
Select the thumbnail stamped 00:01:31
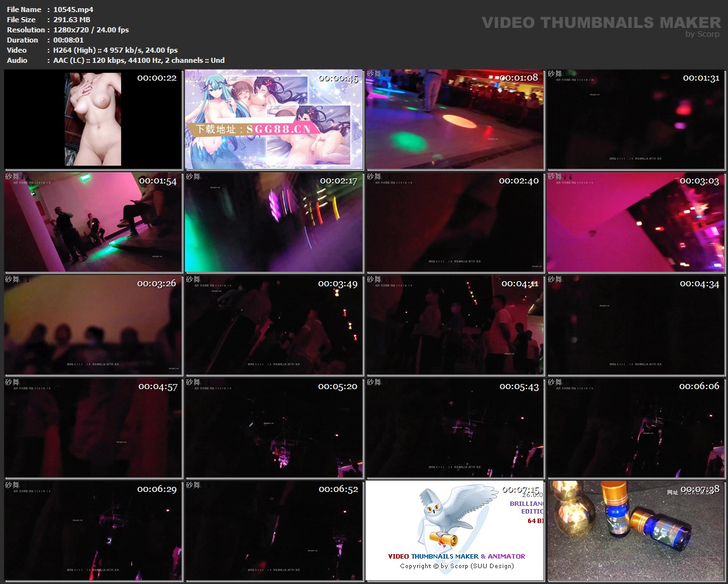pos(636,119)
